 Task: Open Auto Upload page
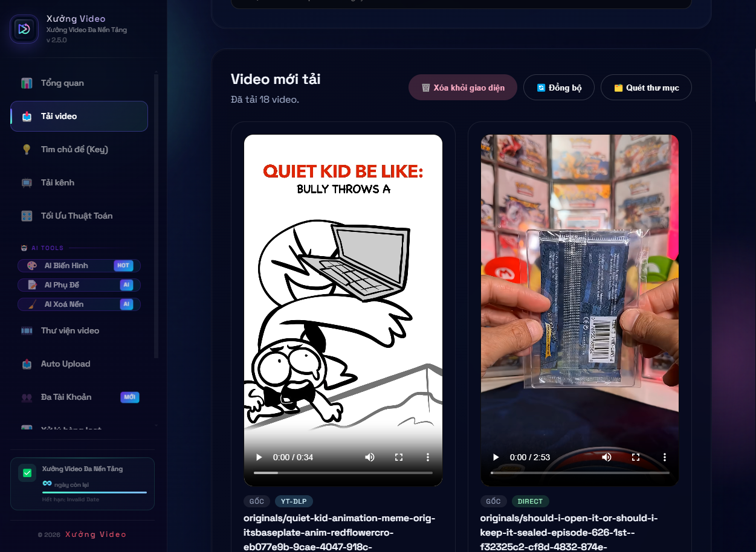pos(79,364)
